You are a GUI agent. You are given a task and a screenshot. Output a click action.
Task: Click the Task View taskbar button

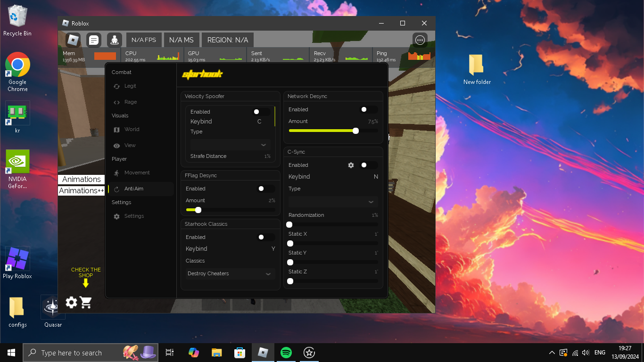point(170,353)
